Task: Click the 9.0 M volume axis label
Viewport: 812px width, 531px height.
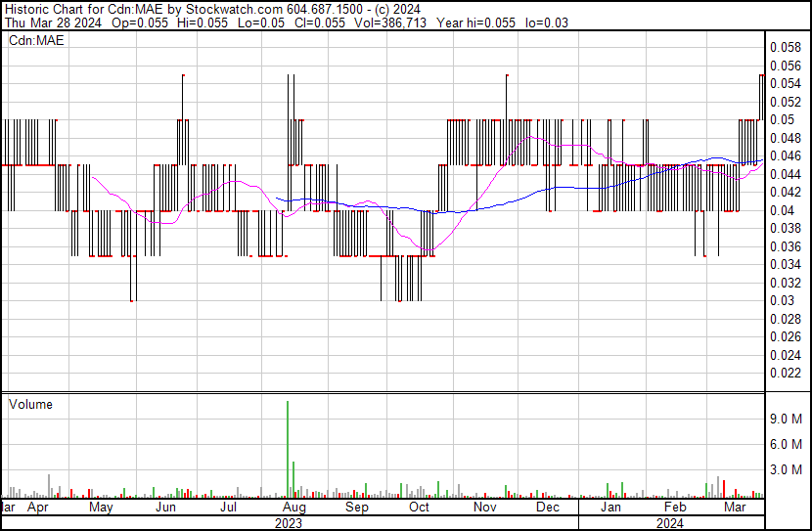Action: point(787,419)
